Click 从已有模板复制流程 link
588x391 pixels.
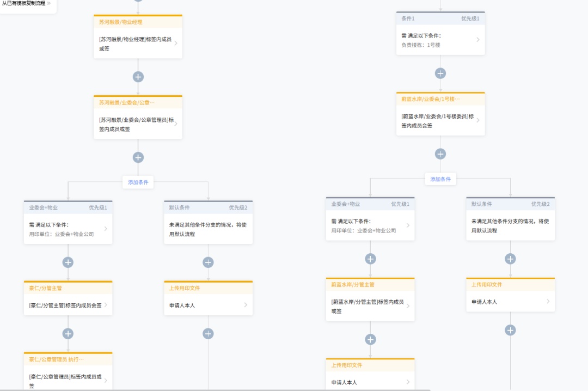point(26,3)
